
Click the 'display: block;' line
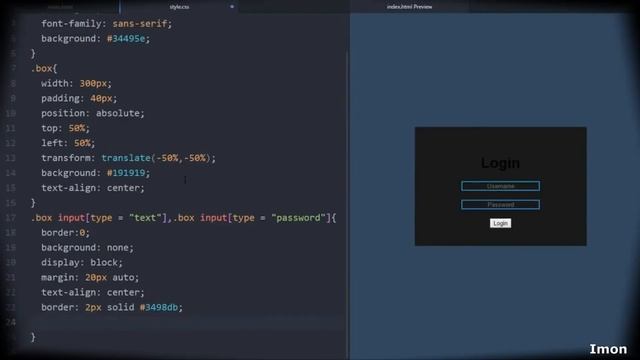(x=82, y=262)
